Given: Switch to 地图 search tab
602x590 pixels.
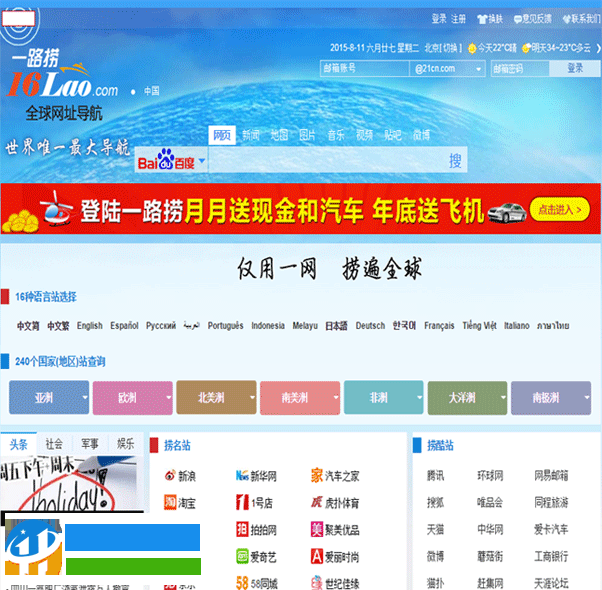Looking at the screenshot, I should coord(279,135).
